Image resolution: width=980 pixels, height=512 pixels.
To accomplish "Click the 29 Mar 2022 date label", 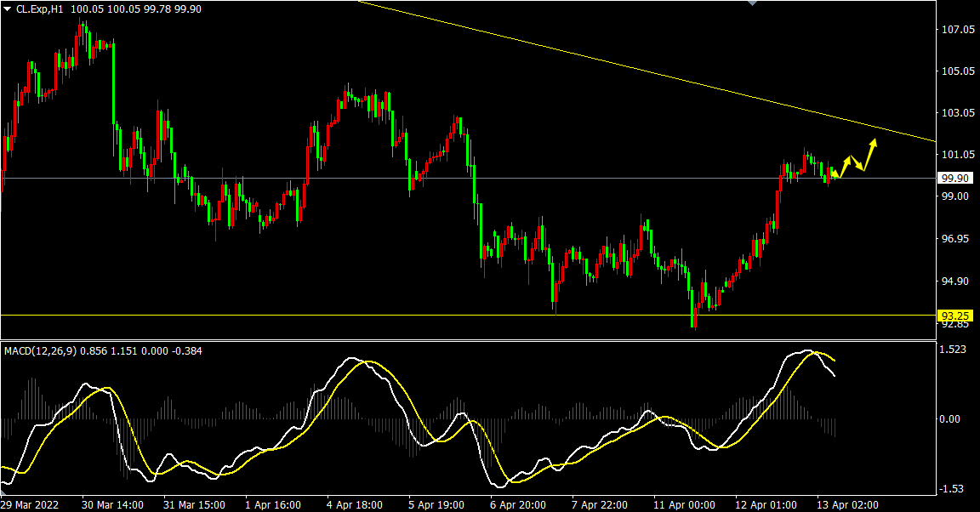I will tap(31, 504).
